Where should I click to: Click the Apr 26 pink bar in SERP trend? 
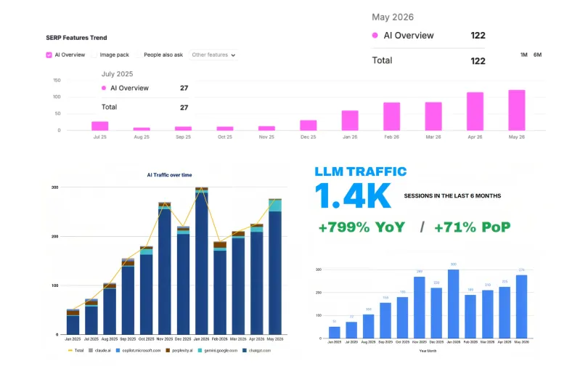point(475,111)
